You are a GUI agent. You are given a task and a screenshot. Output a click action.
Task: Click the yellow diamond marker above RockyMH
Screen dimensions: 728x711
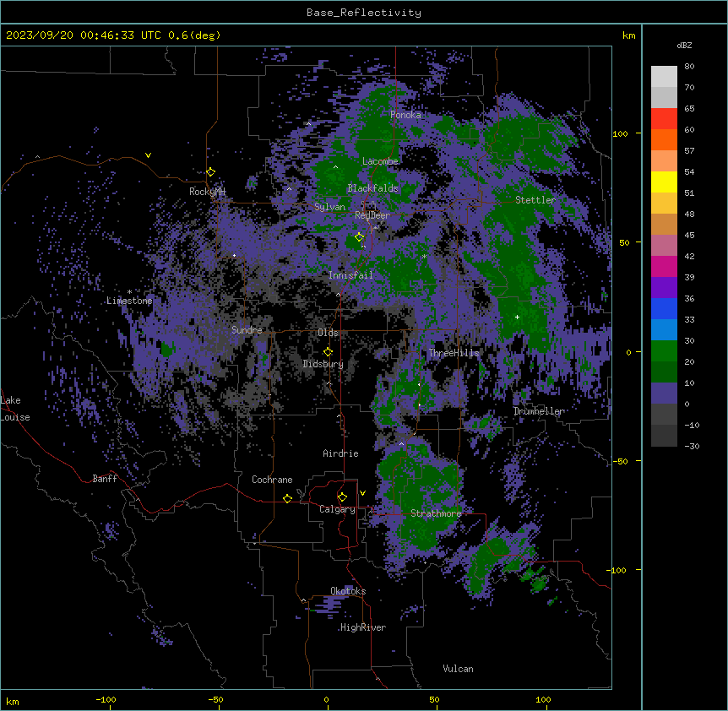pyautogui.click(x=211, y=172)
